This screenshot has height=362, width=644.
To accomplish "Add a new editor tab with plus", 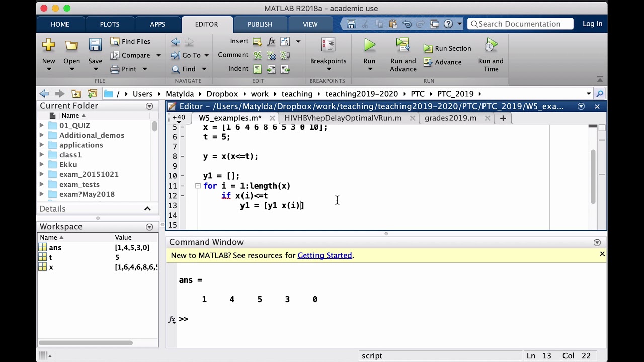I will (x=503, y=118).
